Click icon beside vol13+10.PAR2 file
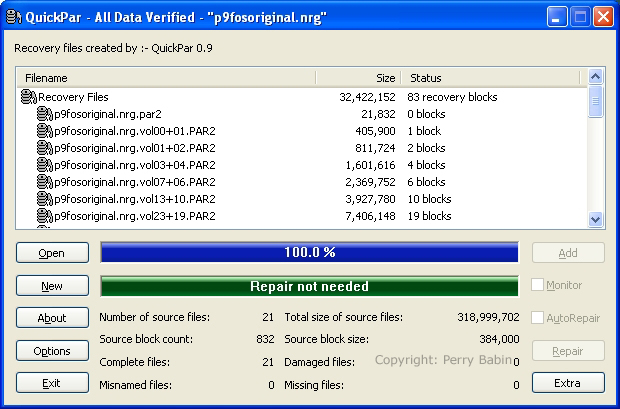This screenshot has height=409, width=620. click(x=45, y=199)
